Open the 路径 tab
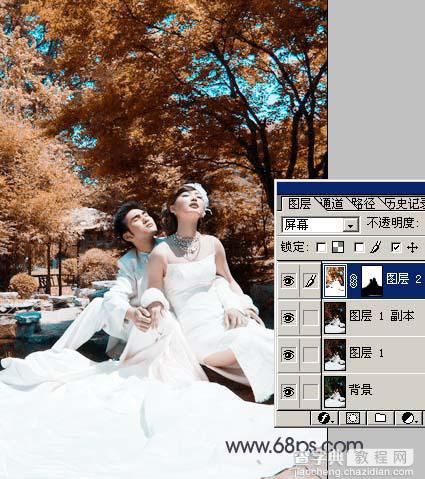Screen dimensions: 425x479 363,203
